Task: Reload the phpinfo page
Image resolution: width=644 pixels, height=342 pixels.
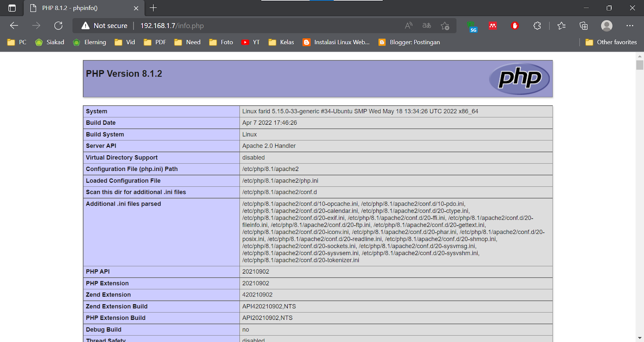Action: pos(58,26)
